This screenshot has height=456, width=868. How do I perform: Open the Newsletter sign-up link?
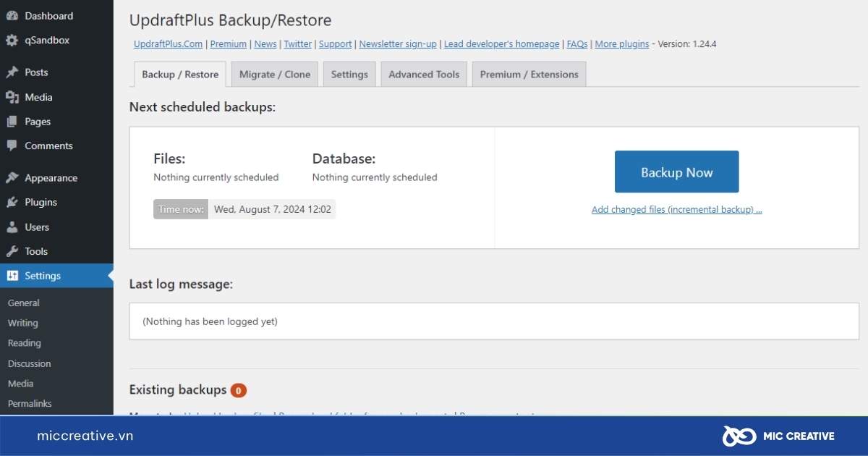[x=398, y=44]
